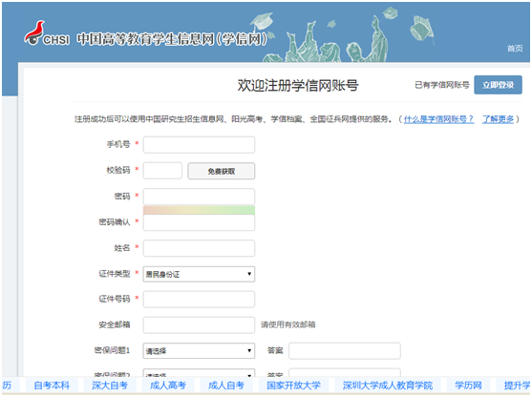This screenshot has width=532, height=397.
Task: Open the 什么是学信网账号 link
Action: coord(438,119)
